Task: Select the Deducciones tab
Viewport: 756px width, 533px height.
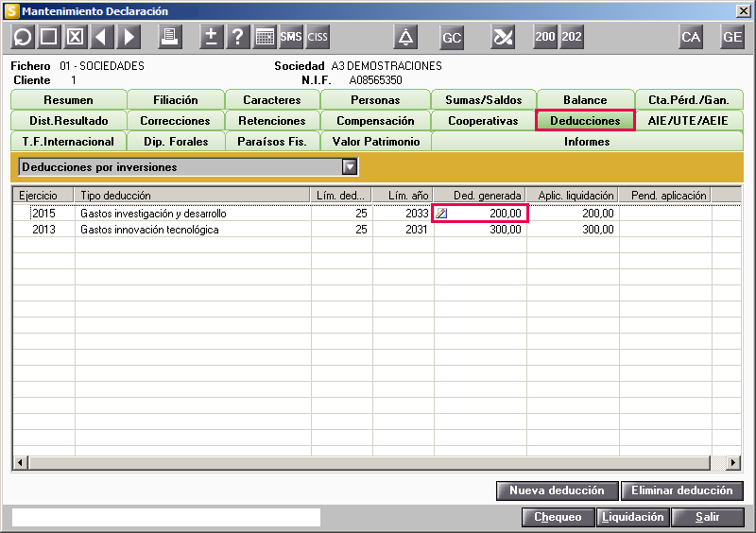Action: pyautogui.click(x=585, y=121)
